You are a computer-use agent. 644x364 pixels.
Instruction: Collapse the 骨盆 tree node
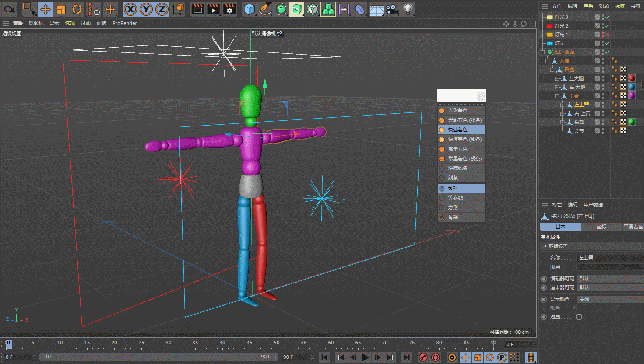[553, 70]
